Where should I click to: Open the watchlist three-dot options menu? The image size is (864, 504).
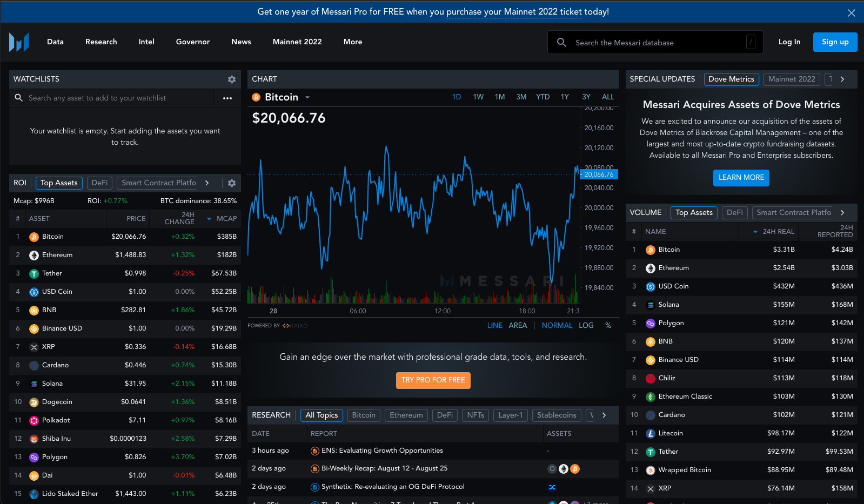click(x=227, y=98)
